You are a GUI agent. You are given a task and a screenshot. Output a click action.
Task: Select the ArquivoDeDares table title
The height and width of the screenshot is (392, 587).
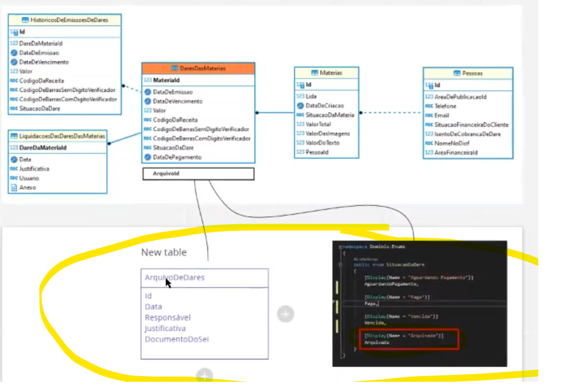175,277
